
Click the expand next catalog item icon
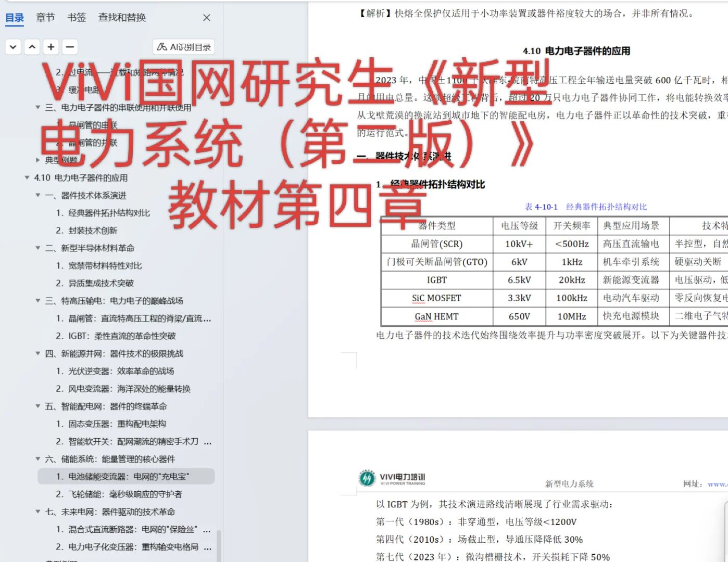tap(13, 47)
